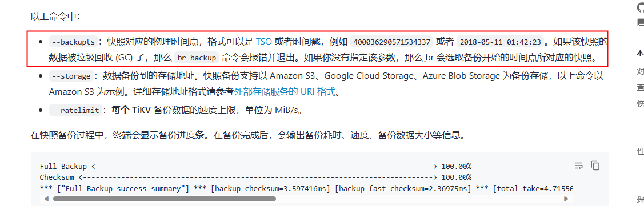Select sidebar entry starting with 恢
The image size is (644, 206).
coord(641,102)
